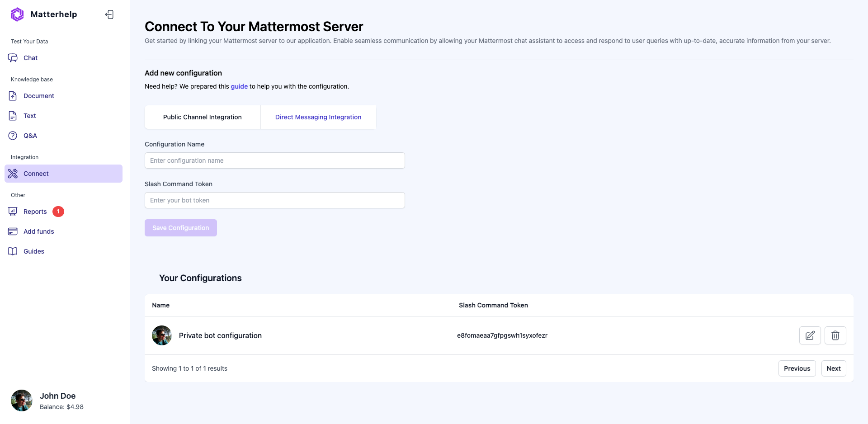The height and width of the screenshot is (424, 868).
Task: Click the red Reports notification badge
Action: pyautogui.click(x=58, y=212)
